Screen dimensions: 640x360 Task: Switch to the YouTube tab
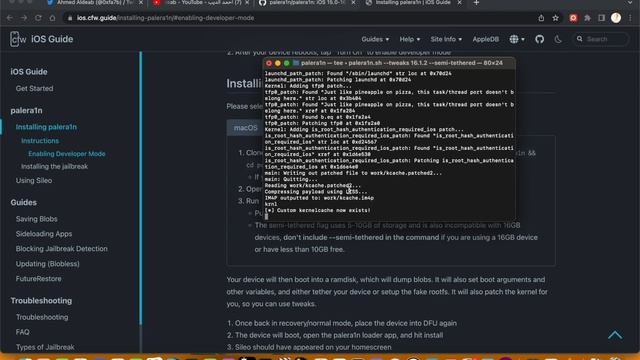tap(200, 3)
